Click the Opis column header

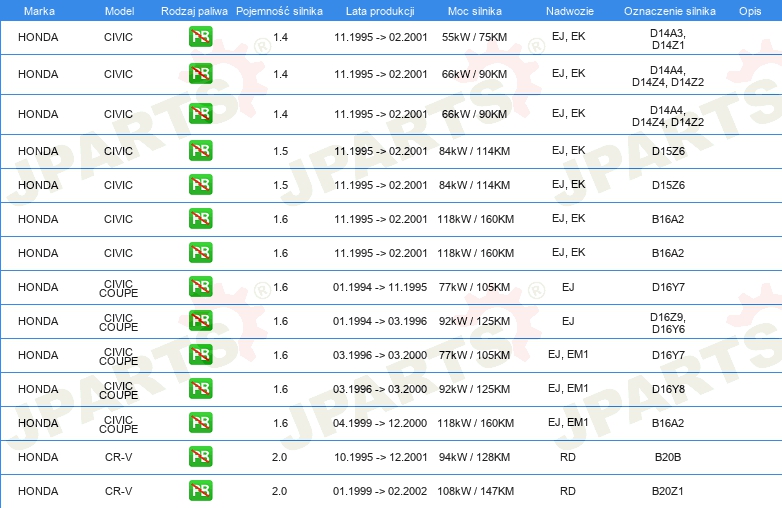pyautogui.click(x=750, y=11)
